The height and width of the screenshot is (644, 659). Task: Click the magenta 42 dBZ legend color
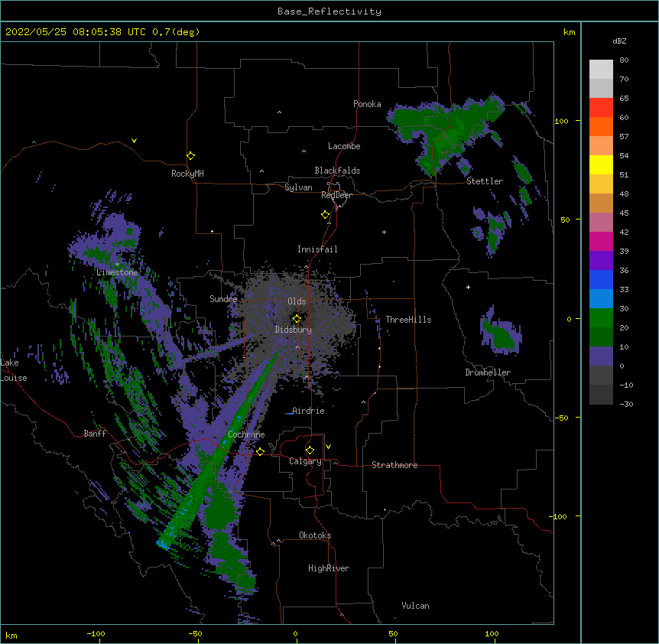pyautogui.click(x=601, y=241)
